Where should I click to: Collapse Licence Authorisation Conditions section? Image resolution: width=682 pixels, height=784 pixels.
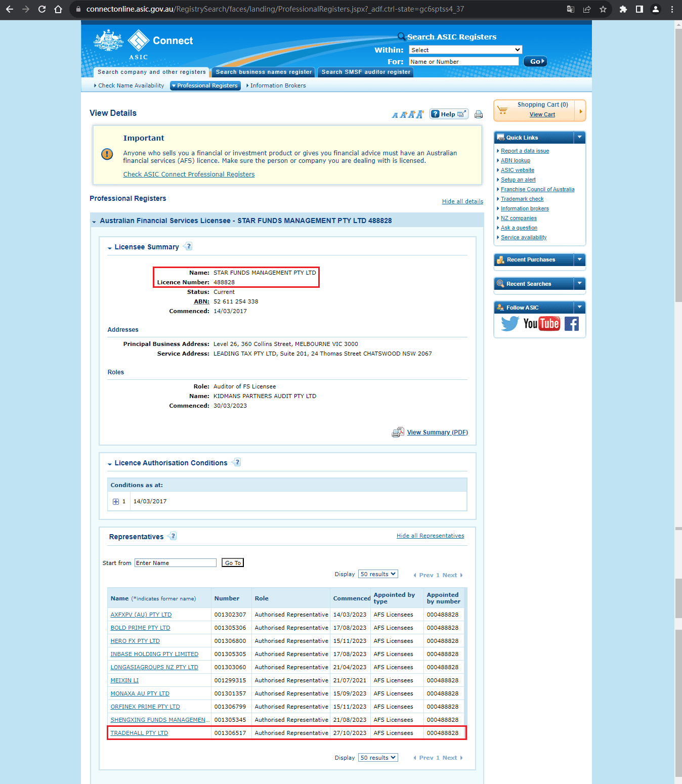pyautogui.click(x=110, y=464)
